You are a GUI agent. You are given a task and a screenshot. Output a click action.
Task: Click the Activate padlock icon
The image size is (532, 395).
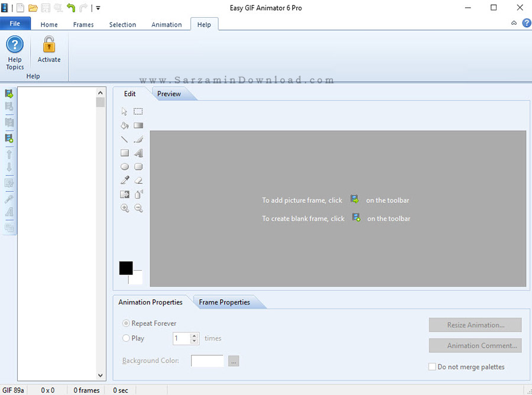point(49,45)
